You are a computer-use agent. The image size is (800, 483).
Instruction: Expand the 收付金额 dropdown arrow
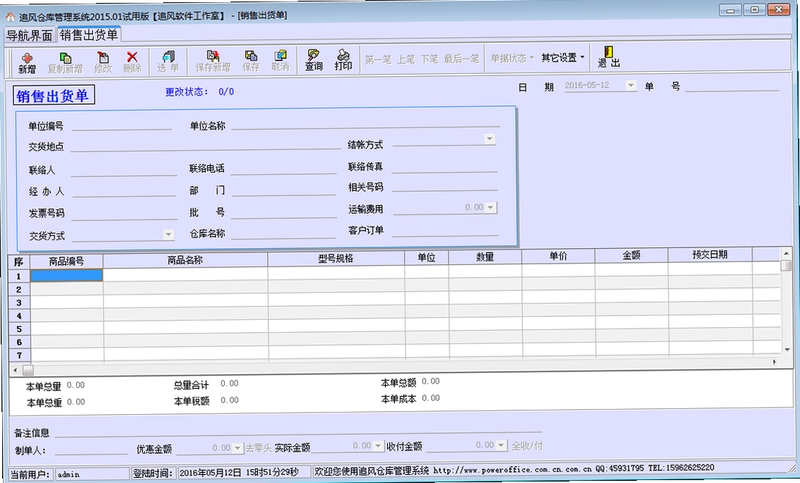tap(501, 445)
